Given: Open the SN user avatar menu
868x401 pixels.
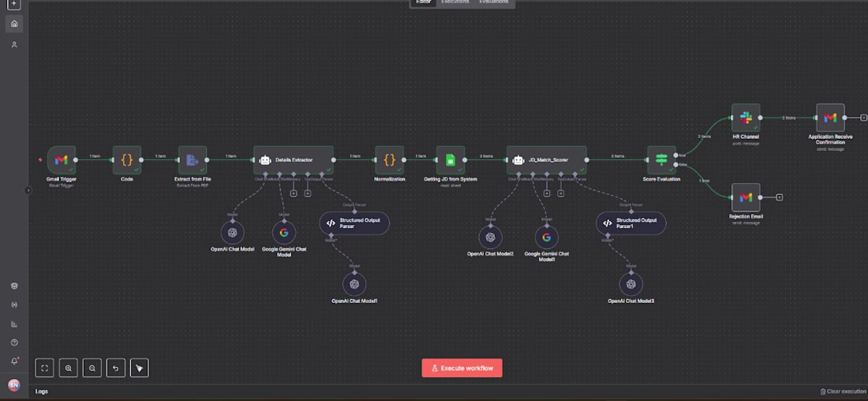Looking at the screenshot, I should click(14, 385).
